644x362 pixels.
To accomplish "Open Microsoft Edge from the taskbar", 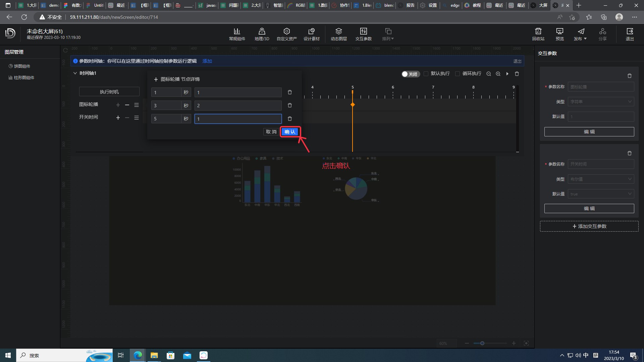I will pyautogui.click(x=138, y=355).
